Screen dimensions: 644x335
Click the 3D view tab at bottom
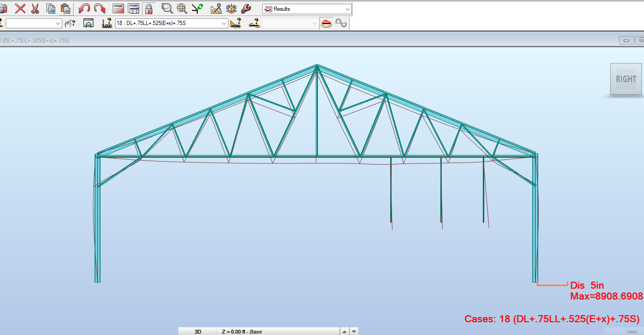click(198, 331)
